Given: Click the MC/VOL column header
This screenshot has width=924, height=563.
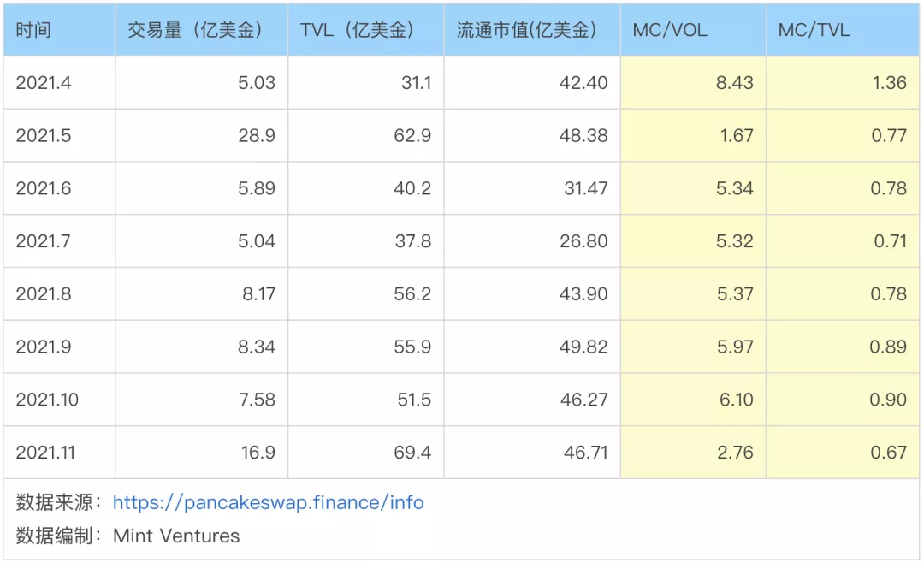Looking at the screenshot, I should tap(693, 30).
